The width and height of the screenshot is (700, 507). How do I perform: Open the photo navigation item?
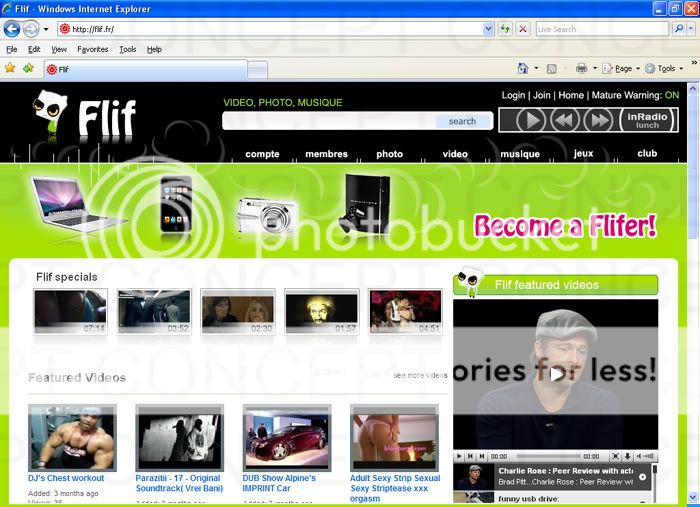click(x=389, y=154)
